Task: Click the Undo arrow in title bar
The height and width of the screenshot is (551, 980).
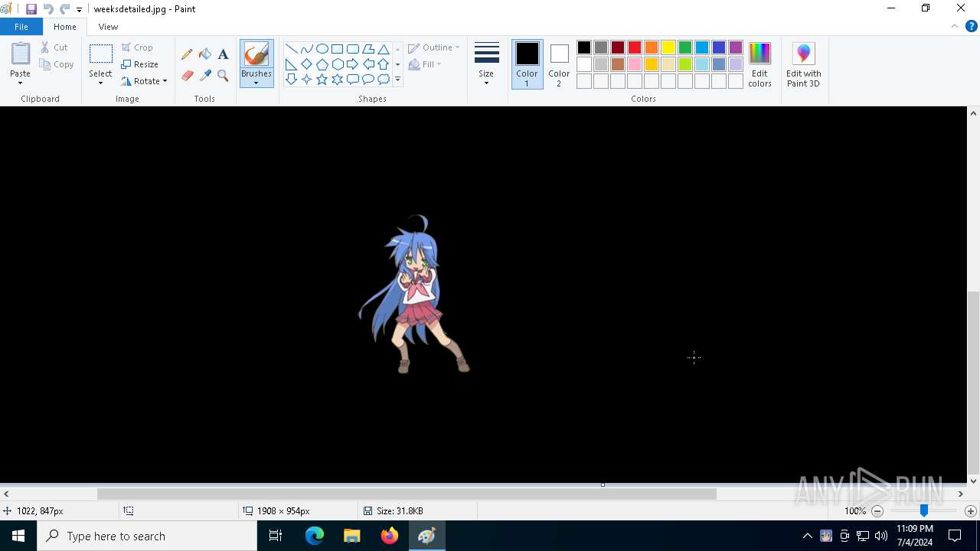Action: pyautogui.click(x=48, y=9)
